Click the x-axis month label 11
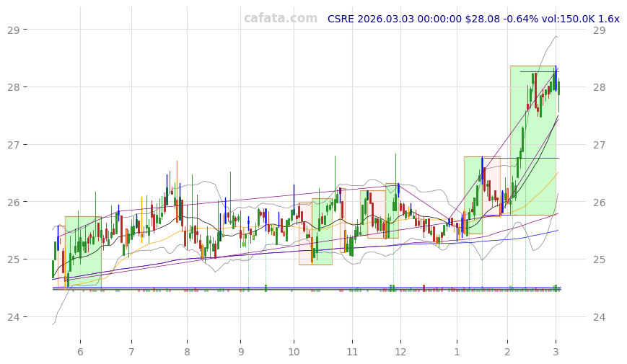 click(352, 352)
